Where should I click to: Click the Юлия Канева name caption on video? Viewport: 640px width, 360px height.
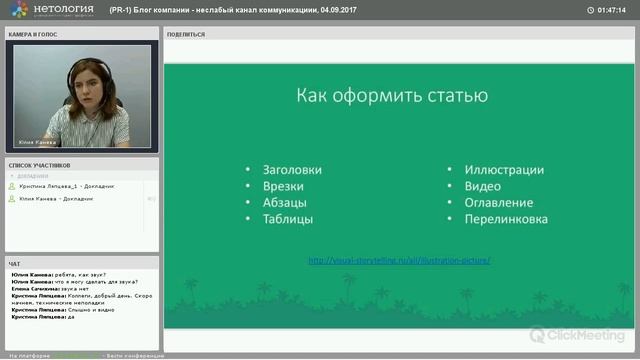(37, 142)
